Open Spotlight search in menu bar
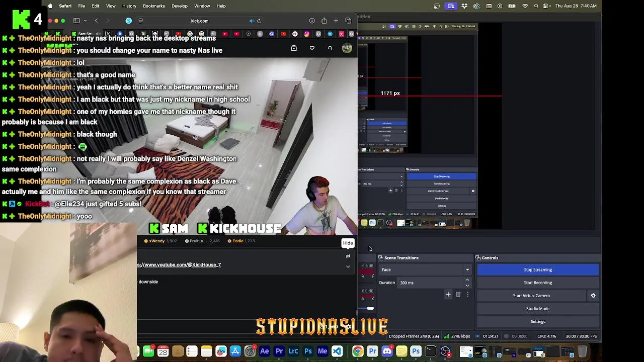The image size is (644, 362). [536, 6]
